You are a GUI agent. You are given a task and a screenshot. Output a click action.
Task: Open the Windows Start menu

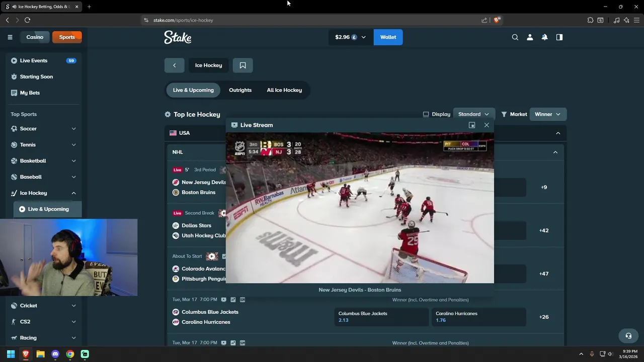pos(11,354)
